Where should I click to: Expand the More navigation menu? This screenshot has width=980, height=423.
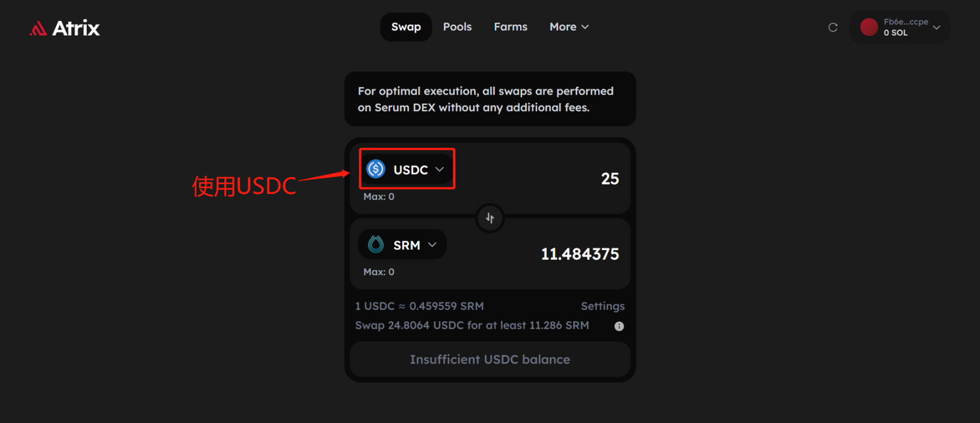[x=569, y=27]
